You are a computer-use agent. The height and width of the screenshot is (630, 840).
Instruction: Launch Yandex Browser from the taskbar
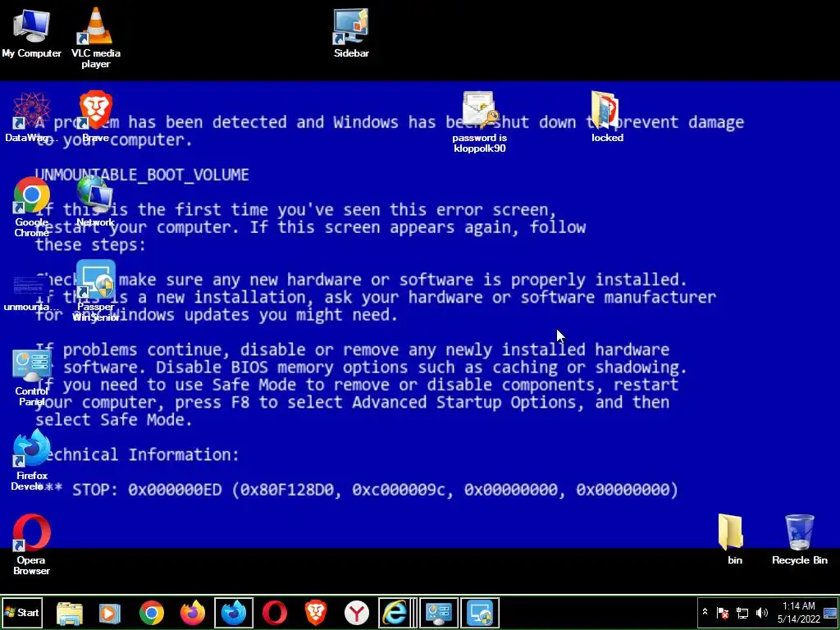(x=356, y=613)
